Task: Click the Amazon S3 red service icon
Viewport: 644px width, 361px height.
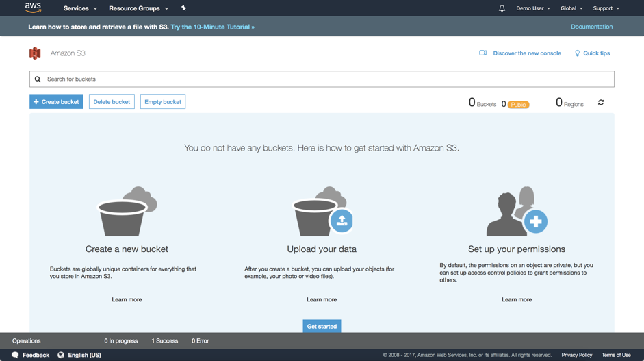Action: [35, 53]
